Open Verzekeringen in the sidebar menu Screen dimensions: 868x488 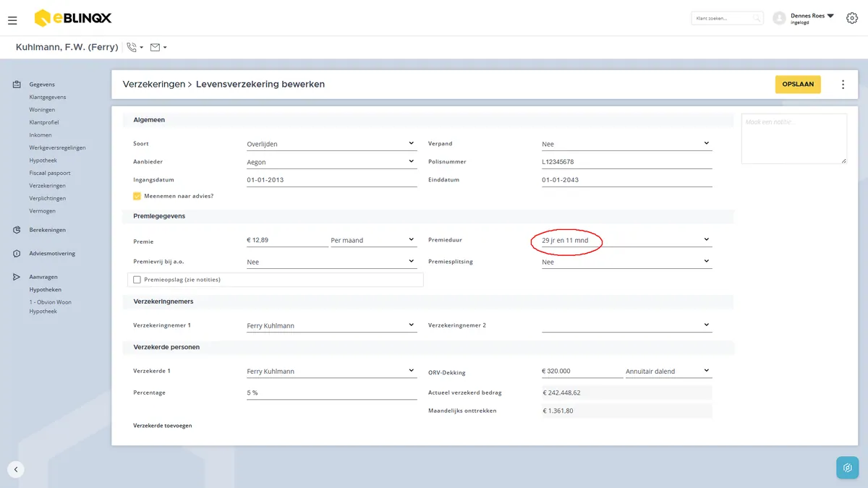point(47,186)
